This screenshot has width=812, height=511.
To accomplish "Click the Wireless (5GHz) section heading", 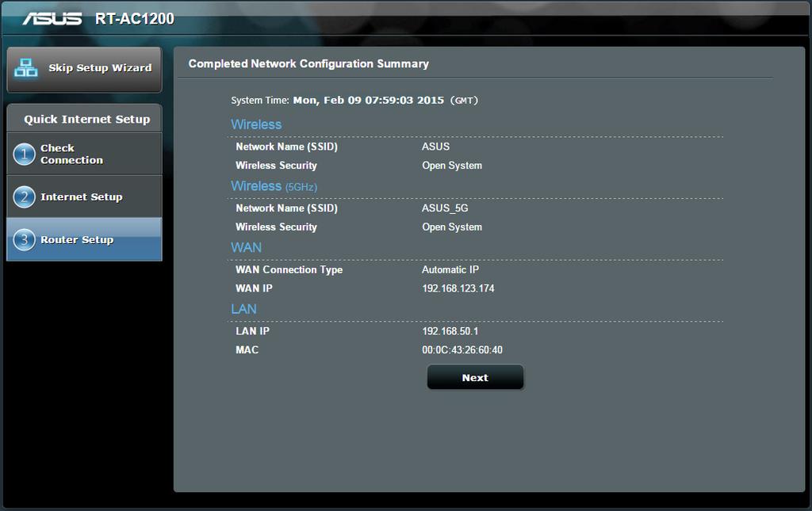I will 274,186.
